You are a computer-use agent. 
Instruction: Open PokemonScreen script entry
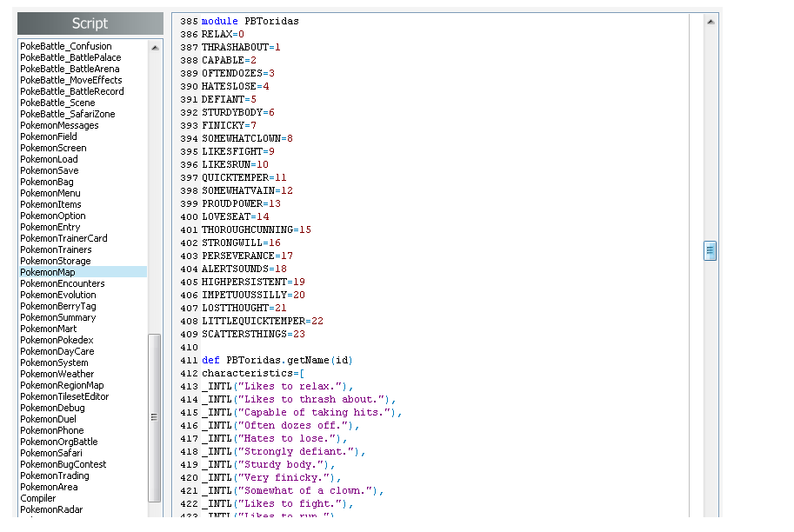point(53,148)
